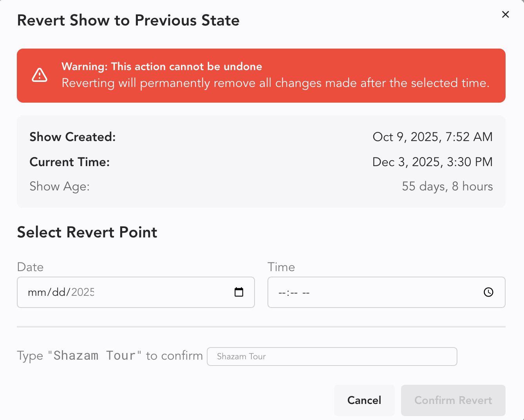Focus the Shazam Tour confirmation textbox
This screenshot has width=524, height=420.
point(332,357)
